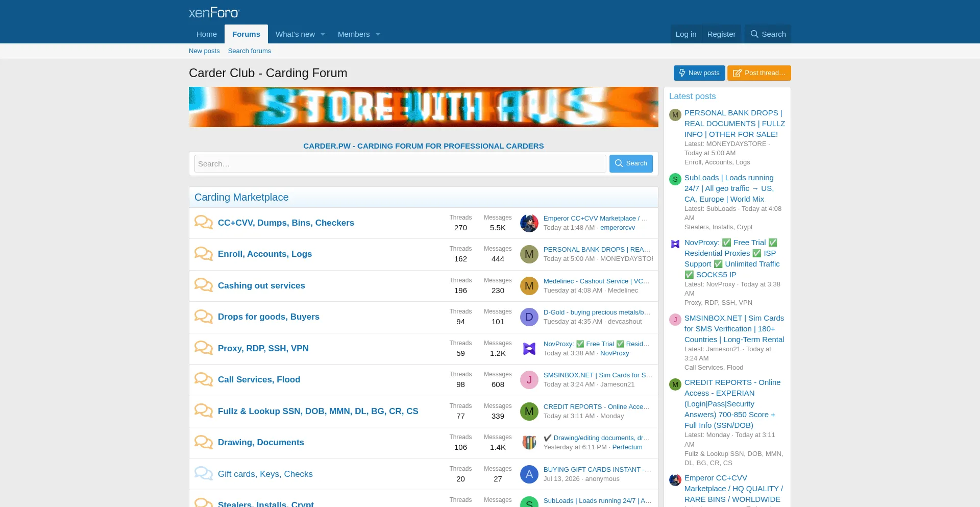Open the Call Services, Flood forum title
This screenshot has width=980, height=507.
(x=259, y=379)
